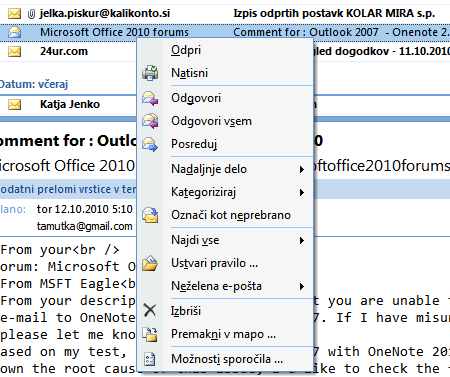The height and width of the screenshot is (377, 450).
Task: Choose Odpri from the context menu
Action: (x=225, y=50)
